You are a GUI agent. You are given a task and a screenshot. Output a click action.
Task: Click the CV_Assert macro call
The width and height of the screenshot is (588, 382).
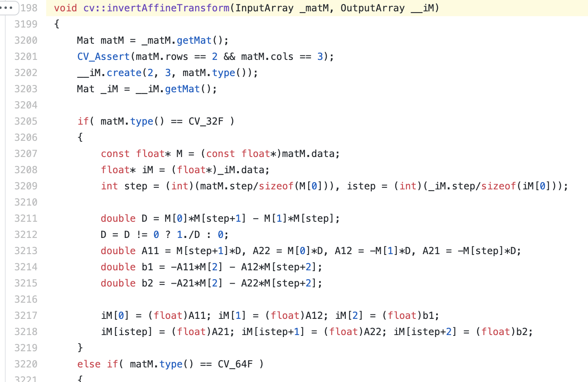(104, 56)
